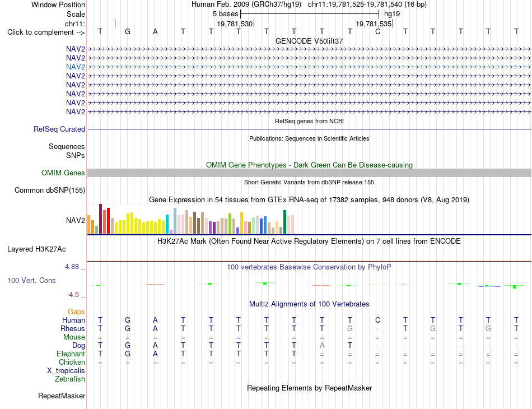This screenshot has width=532, height=409.
Task: Click the Chicken alignment row label
Action: click(x=72, y=362)
